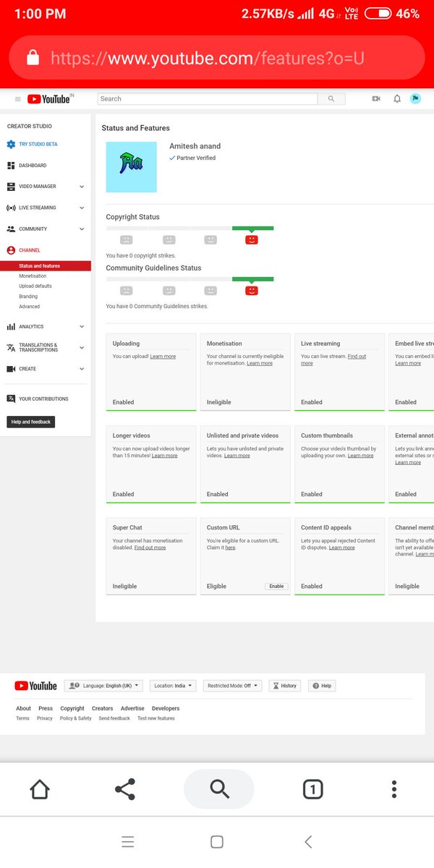Click the Dashboard grid icon
Screen dimensions: 434x868
(11, 166)
